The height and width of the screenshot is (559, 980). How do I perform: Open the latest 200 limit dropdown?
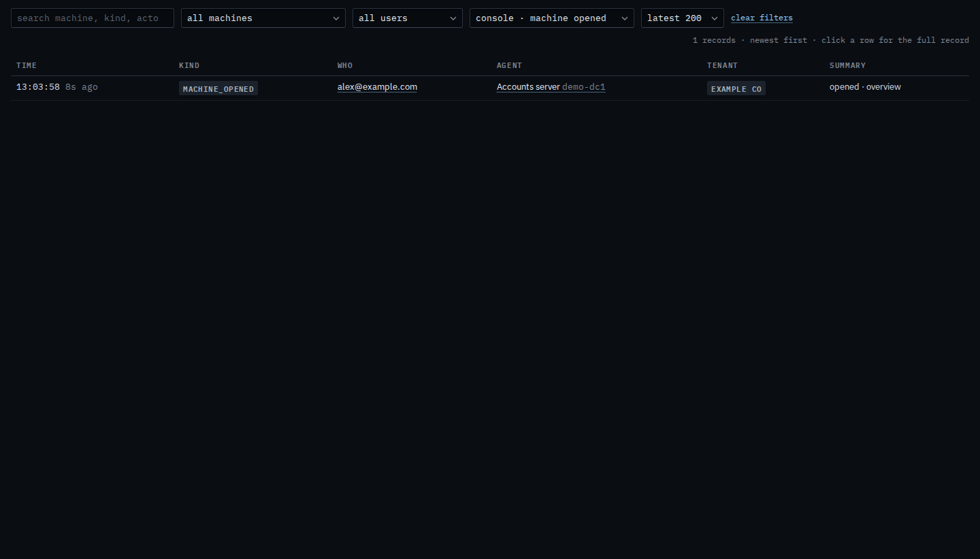click(x=683, y=18)
